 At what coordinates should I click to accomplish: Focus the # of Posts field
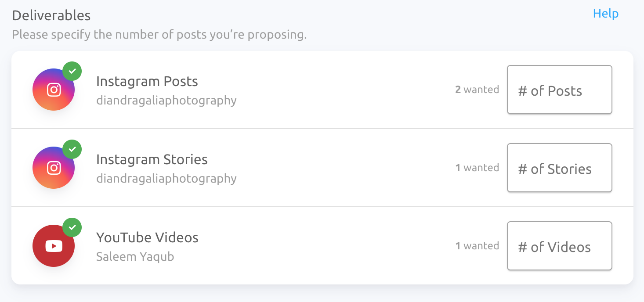coord(560,90)
